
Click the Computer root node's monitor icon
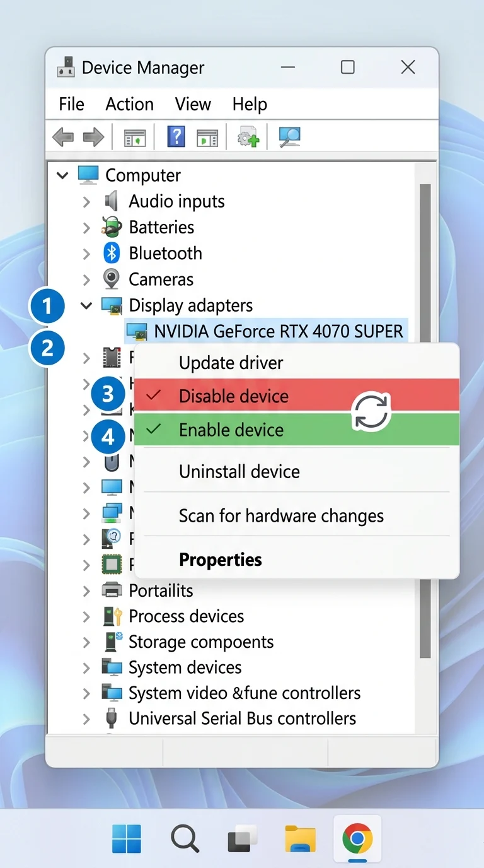pyautogui.click(x=88, y=175)
